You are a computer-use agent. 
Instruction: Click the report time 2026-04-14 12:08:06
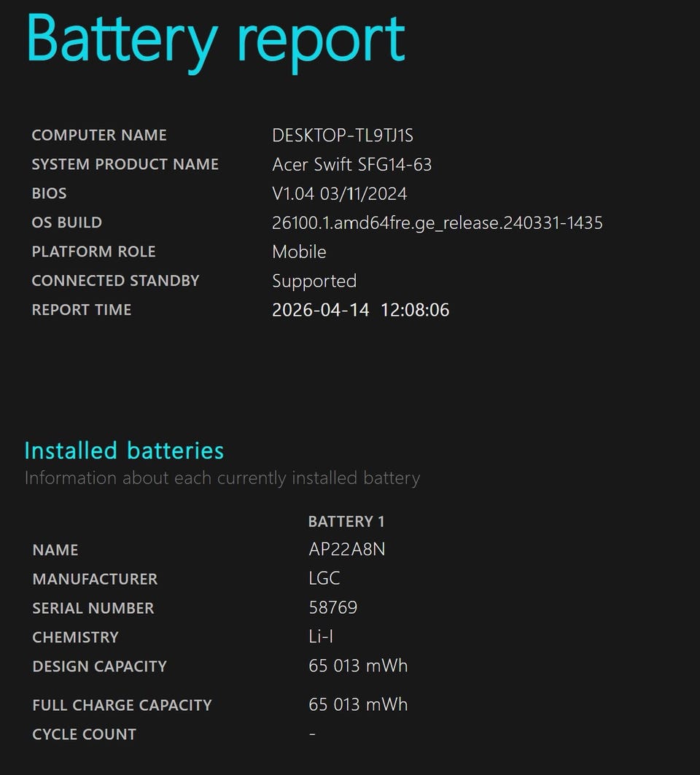360,310
